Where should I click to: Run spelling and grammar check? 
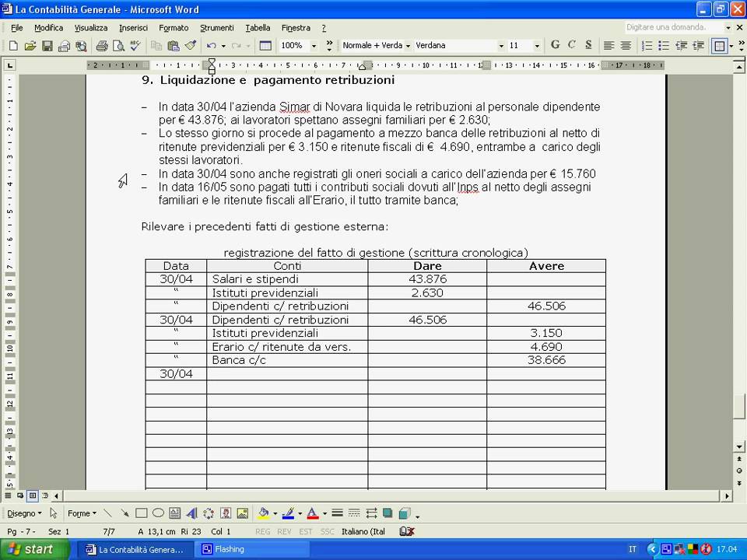[x=135, y=46]
